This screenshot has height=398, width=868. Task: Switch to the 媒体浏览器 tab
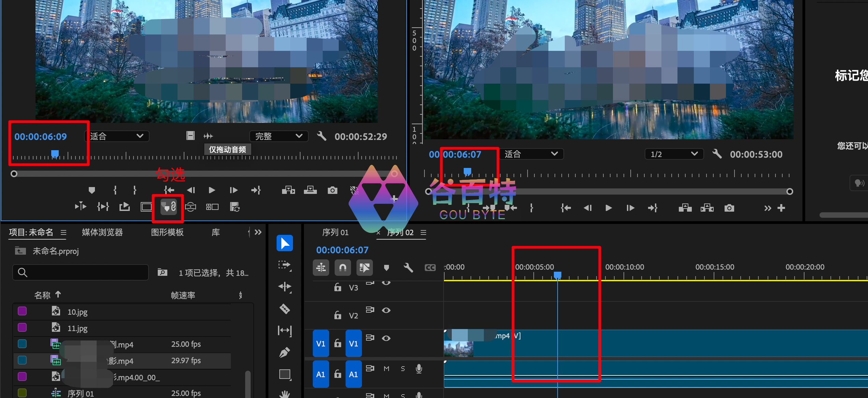point(102,232)
